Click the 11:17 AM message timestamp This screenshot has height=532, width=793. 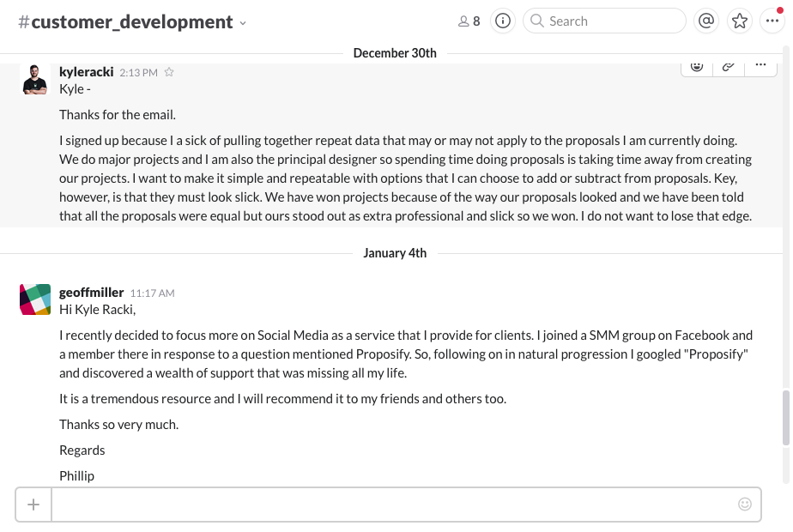click(152, 293)
